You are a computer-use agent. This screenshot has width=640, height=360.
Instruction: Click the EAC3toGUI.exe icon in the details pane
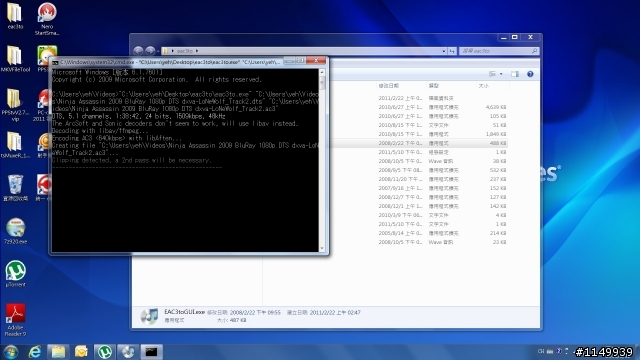(149, 316)
